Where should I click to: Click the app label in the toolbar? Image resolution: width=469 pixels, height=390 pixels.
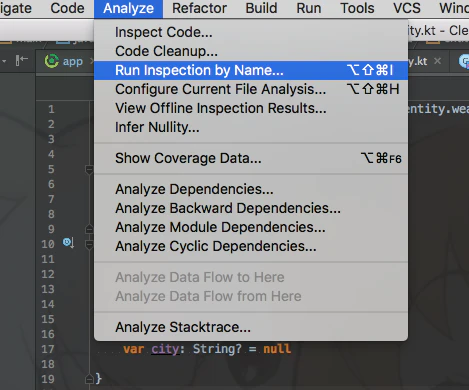[73, 61]
